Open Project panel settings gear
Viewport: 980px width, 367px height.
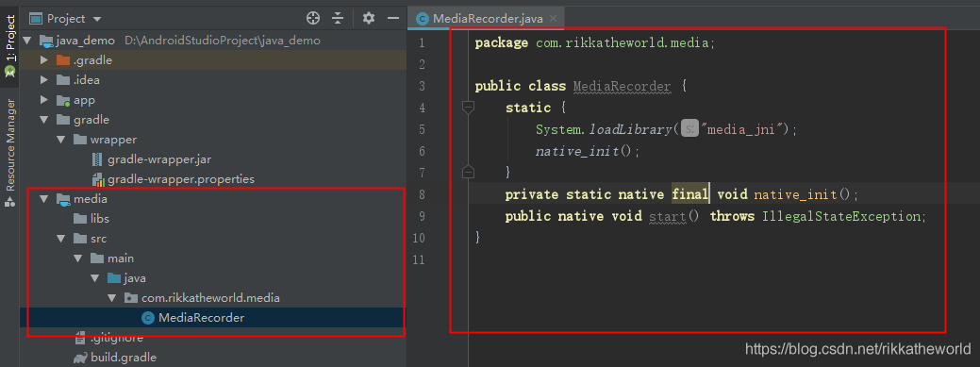[x=369, y=18]
